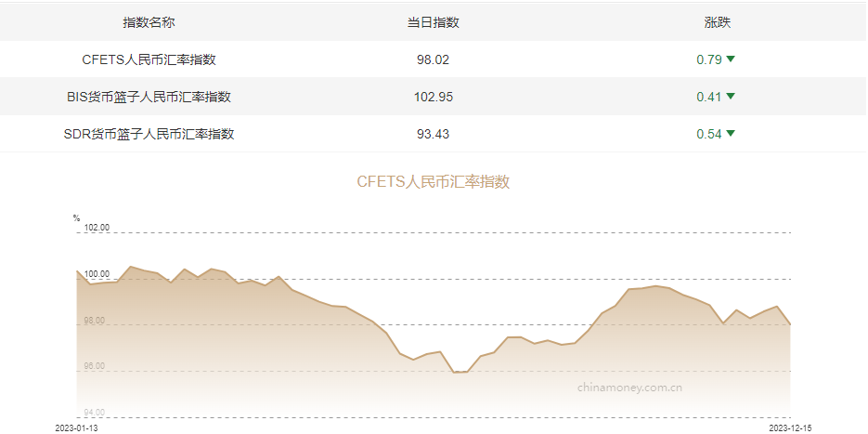868x434 pixels.
Task: Click the green down arrow beside 0.79
Action: coord(731,59)
